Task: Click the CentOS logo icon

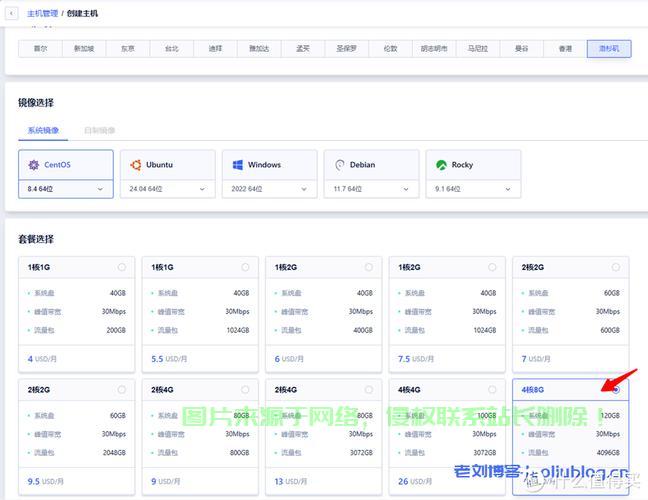Action: tap(34, 165)
